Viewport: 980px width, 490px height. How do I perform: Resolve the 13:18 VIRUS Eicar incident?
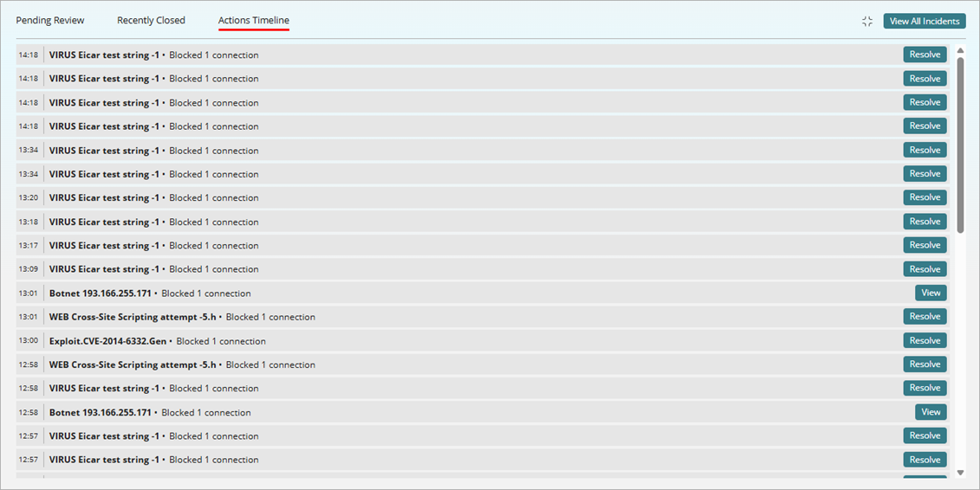click(925, 222)
